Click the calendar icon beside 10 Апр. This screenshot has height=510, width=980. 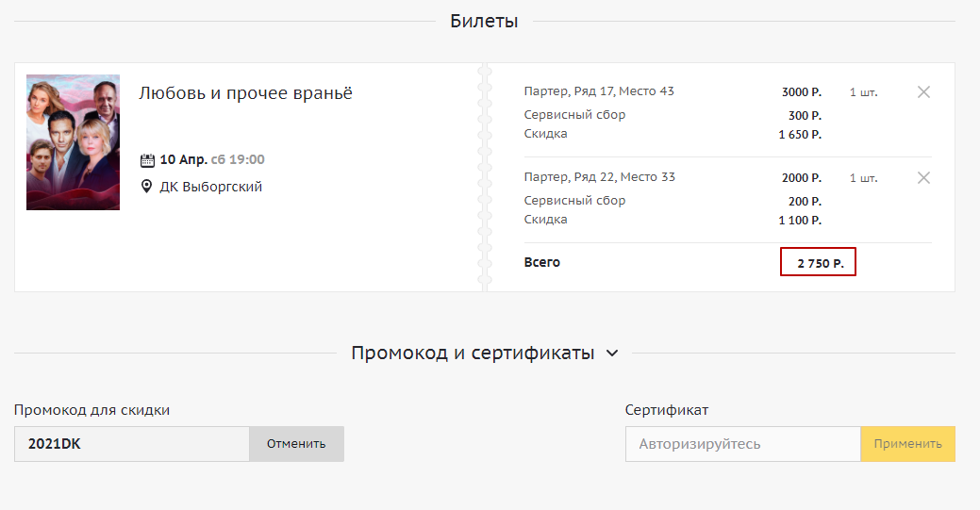pos(146,160)
